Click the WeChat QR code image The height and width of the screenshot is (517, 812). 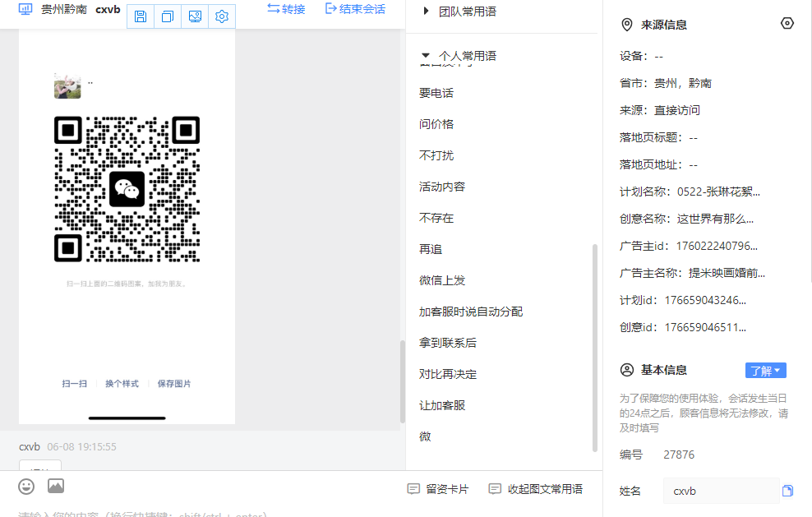[x=127, y=189]
